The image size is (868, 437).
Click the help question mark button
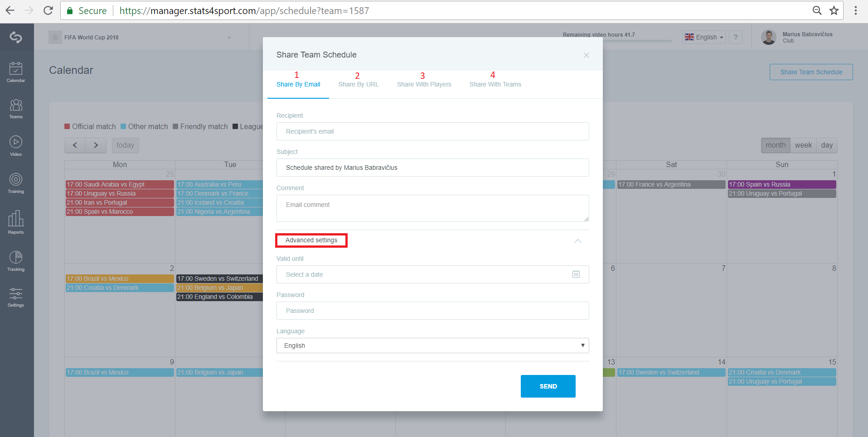click(736, 37)
